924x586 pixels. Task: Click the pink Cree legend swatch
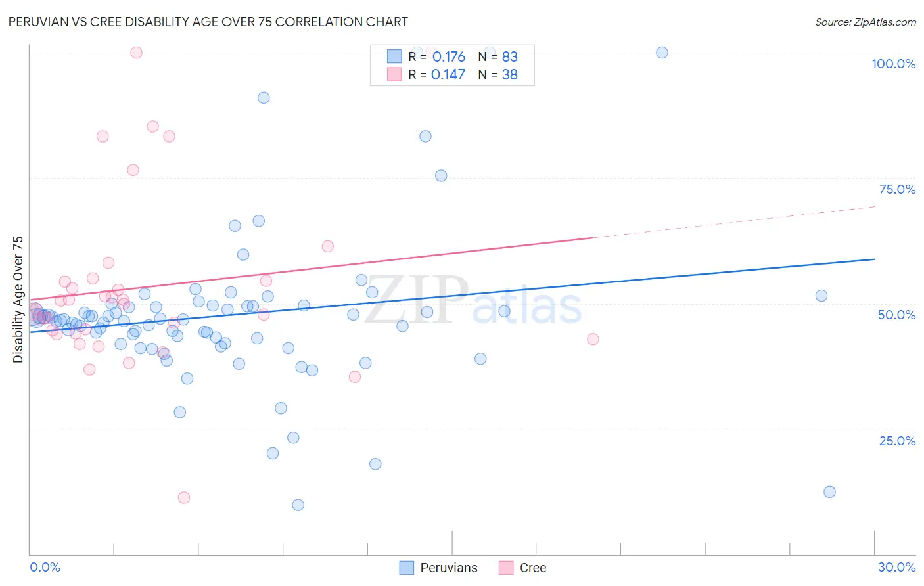pos(506,568)
